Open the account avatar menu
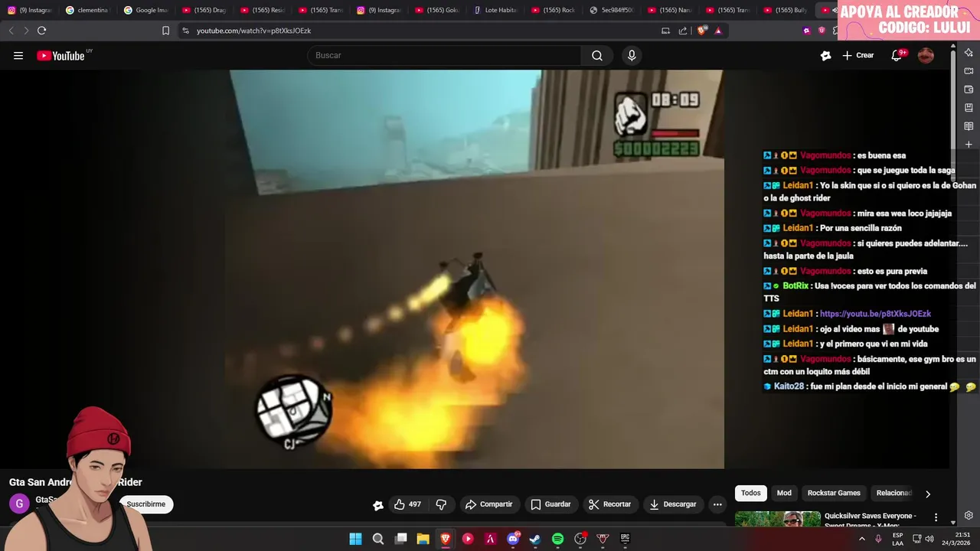The height and width of the screenshot is (551, 980). [x=926, y=55]
